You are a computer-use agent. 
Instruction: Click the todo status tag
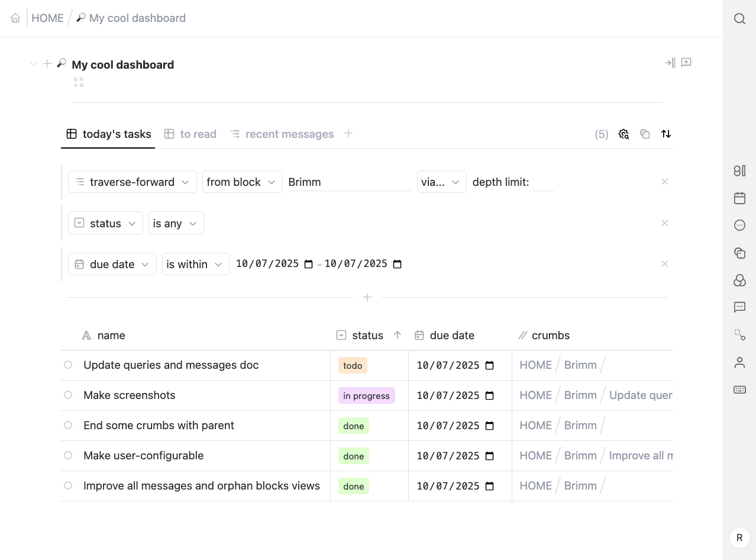point(353,365)
